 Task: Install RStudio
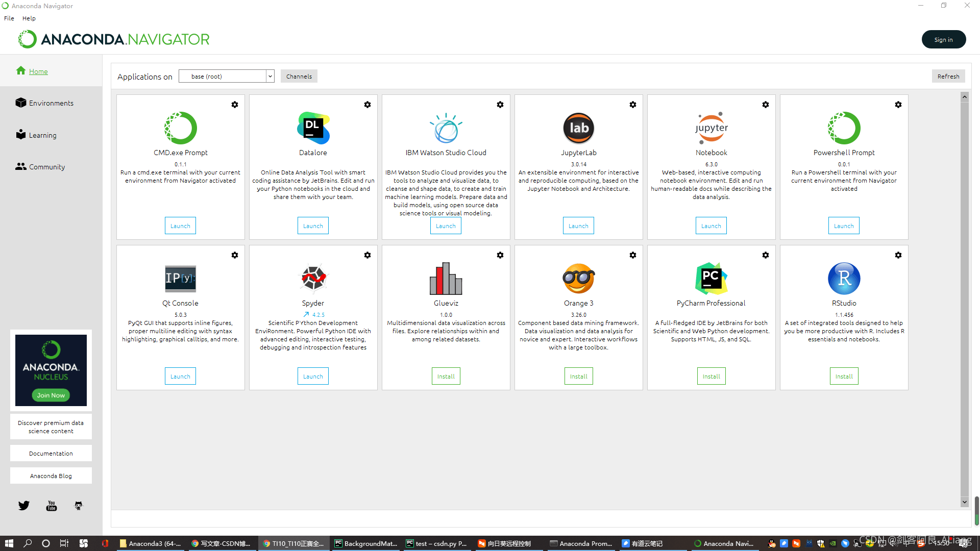pyautogui.click(x=844, y=376)
